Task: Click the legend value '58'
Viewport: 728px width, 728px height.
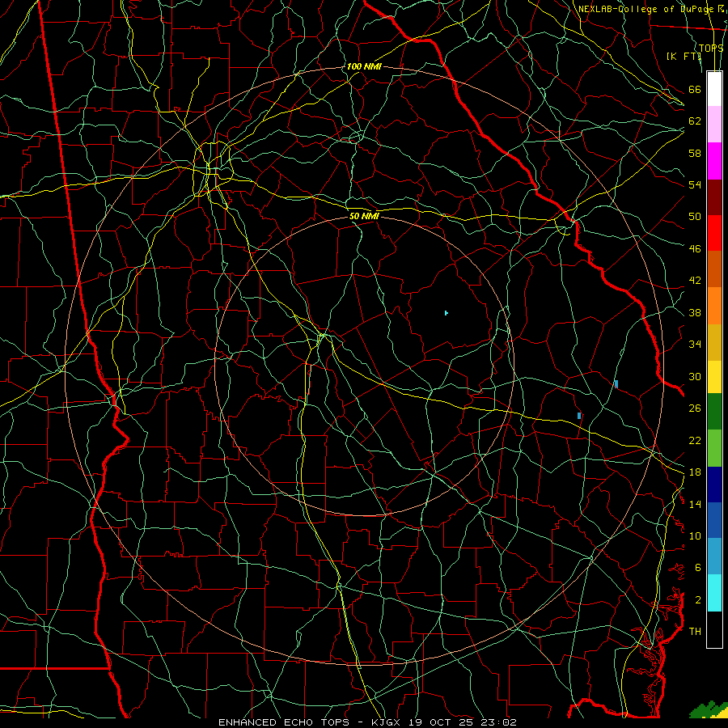Action: coord(695,153)
